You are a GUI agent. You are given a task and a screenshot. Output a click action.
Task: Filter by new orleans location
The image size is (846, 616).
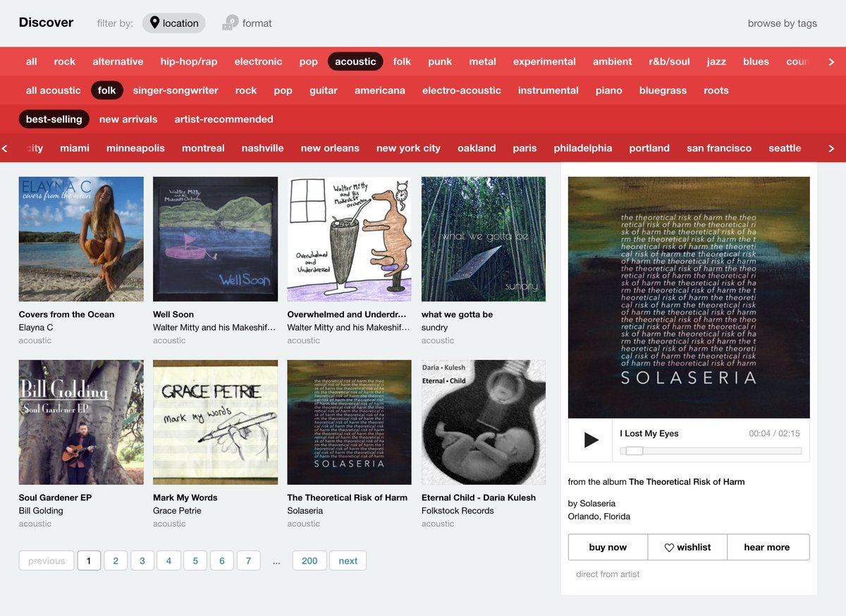330,148
